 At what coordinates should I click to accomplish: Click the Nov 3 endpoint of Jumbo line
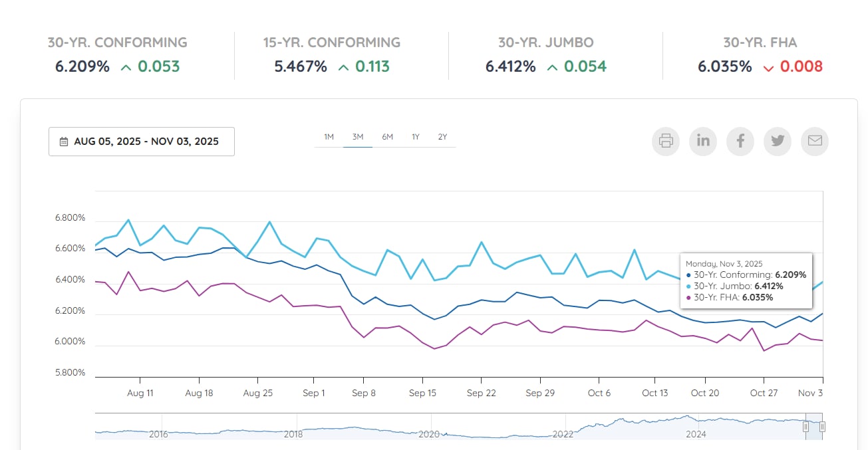coord(823,282)
